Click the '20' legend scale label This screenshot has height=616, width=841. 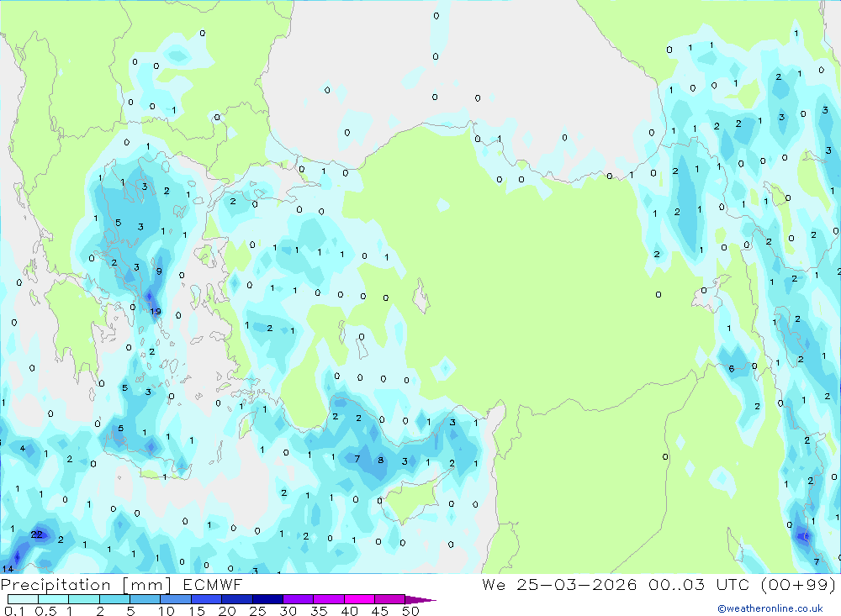point(227,611)
